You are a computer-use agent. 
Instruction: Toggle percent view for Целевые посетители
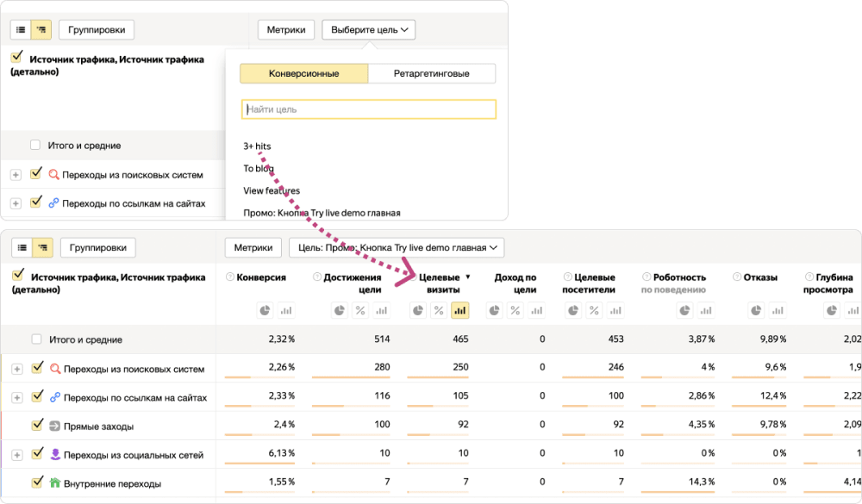[597, 310]
